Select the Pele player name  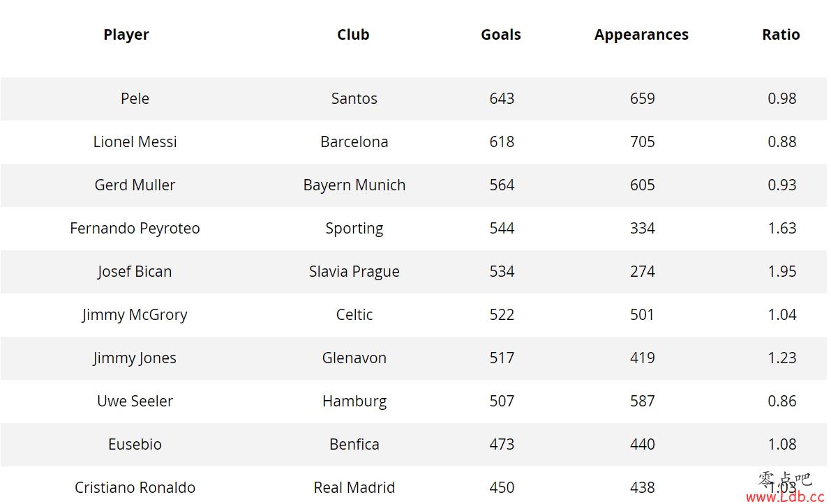pyautogui.click(x=135, y=98)
